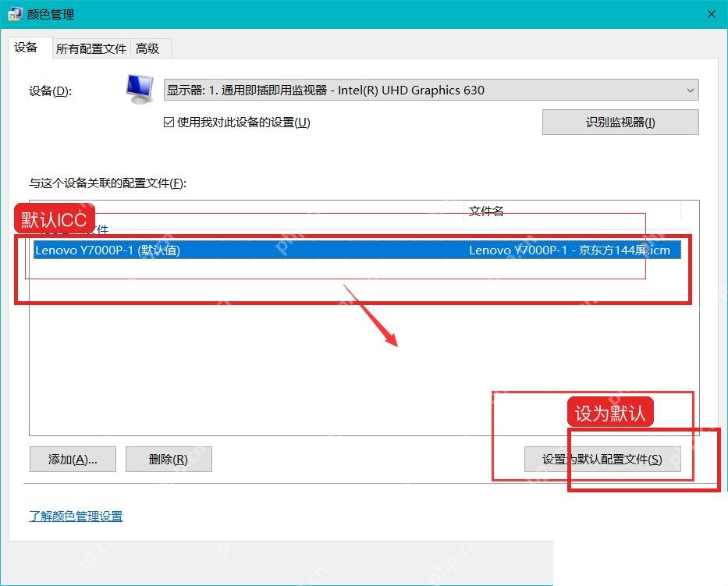Click the Lenovo Y7000P-1 - 京东方144屏.icm filename
The image size is (728, 586).
pyautogui.click(x=570, y=250)
